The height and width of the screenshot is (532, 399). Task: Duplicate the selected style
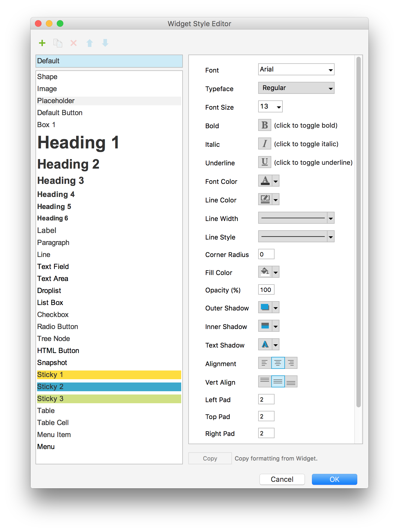click(58, 43)
